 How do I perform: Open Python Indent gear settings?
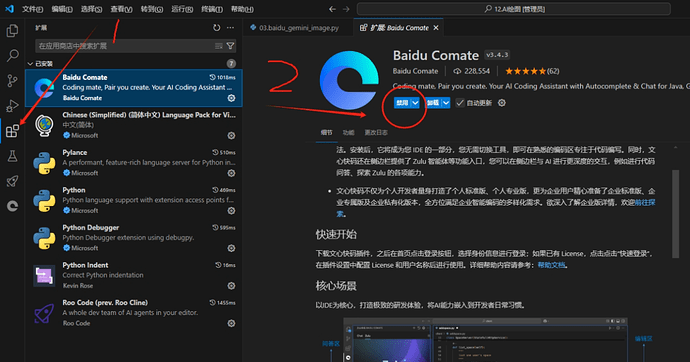click(231, 286)
